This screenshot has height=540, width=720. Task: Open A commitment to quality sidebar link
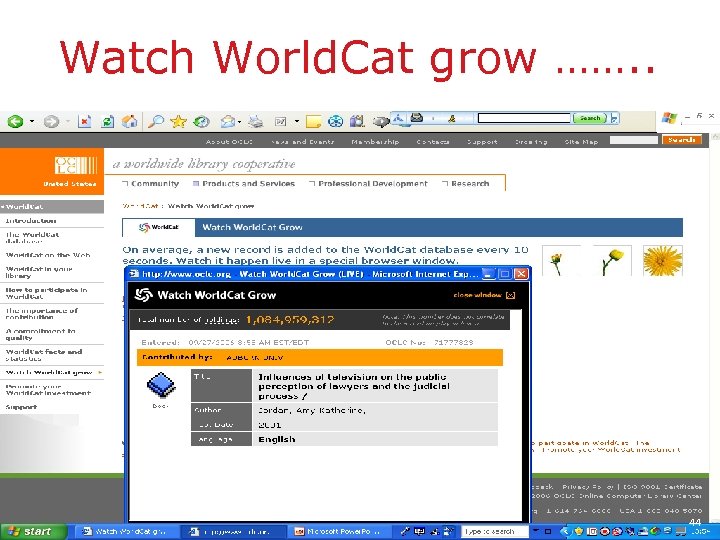(x=40, y=334)
